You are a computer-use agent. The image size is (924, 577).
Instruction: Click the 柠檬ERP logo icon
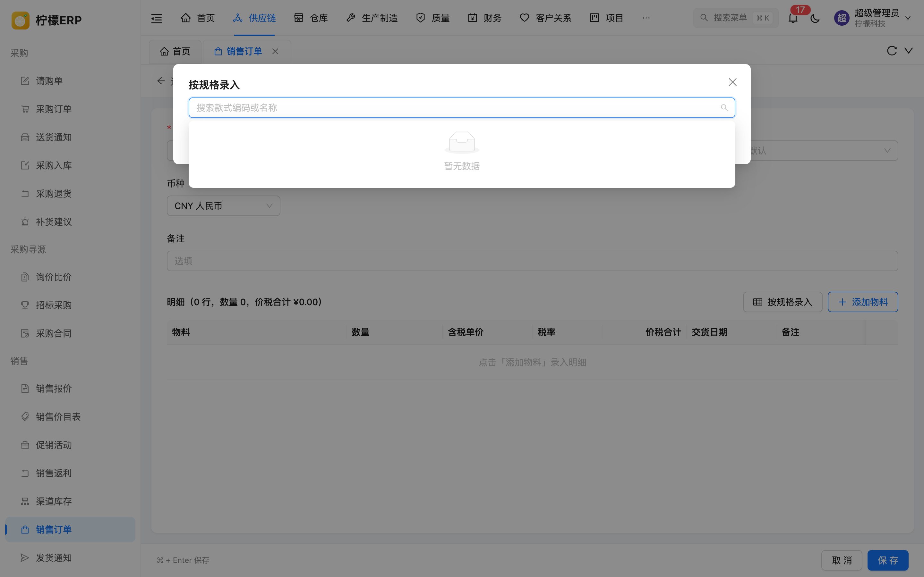(x=21, y=20)
